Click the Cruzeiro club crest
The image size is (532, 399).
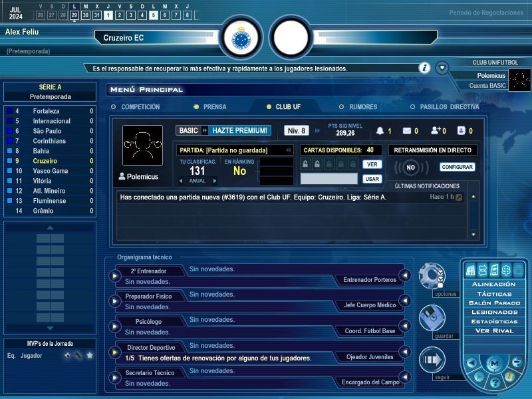click(x=241, y=38)
